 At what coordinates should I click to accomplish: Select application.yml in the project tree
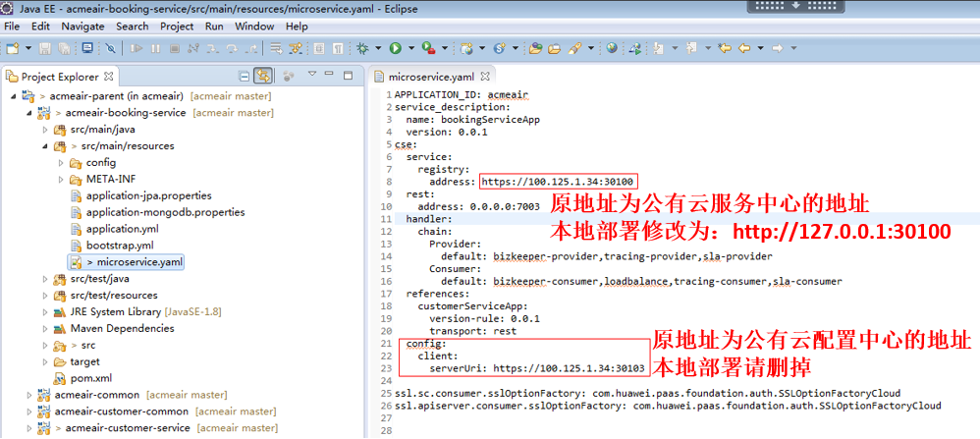pos(122,229)
